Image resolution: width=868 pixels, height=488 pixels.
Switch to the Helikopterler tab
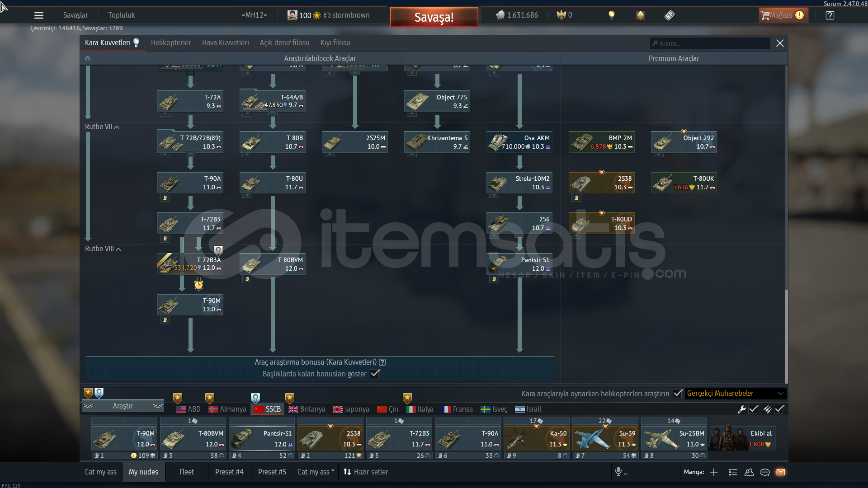click(x=171, y=43)
